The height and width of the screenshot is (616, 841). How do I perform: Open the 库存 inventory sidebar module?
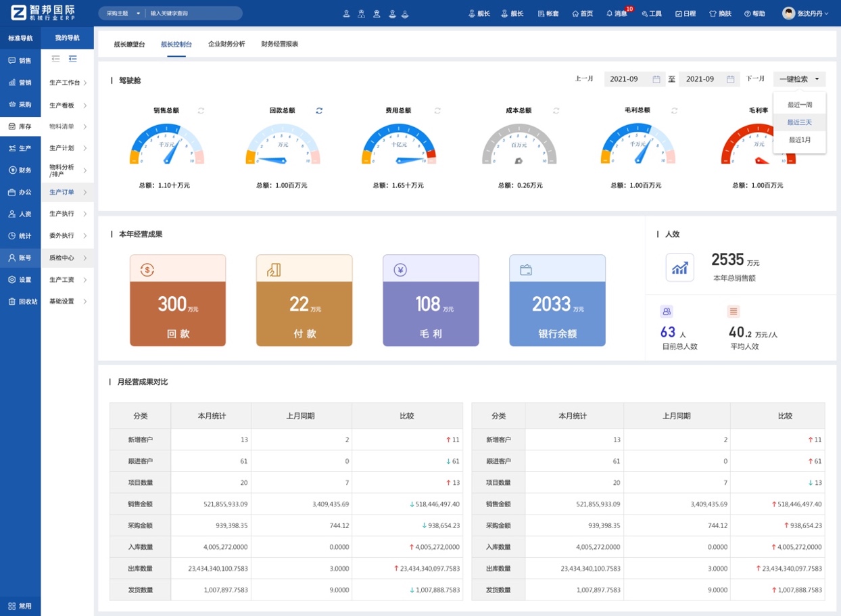point(20,126)
